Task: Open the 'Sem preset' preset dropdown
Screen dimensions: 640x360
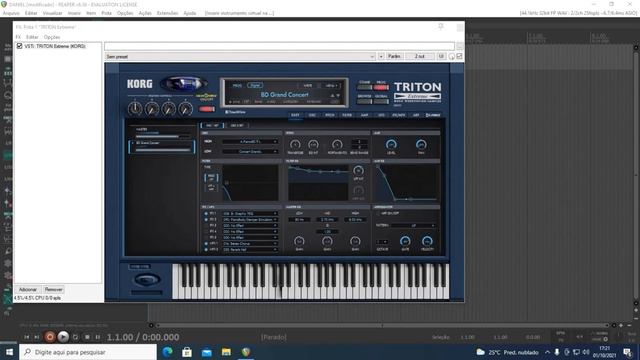Action: tap(240, 56)
